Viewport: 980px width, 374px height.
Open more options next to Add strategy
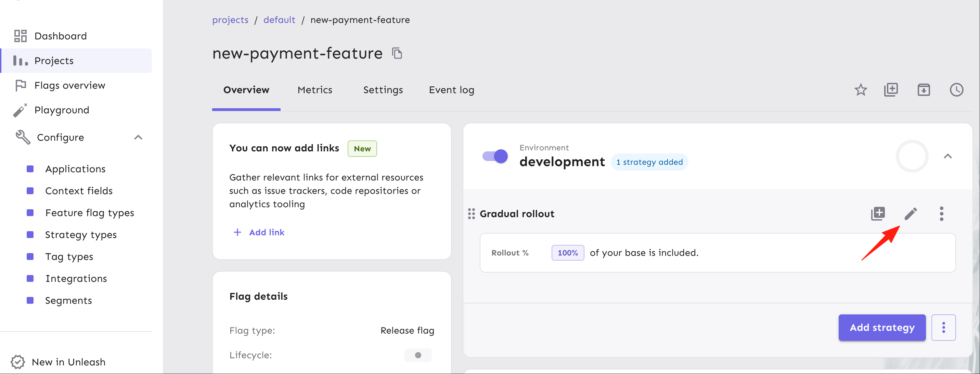943,327
